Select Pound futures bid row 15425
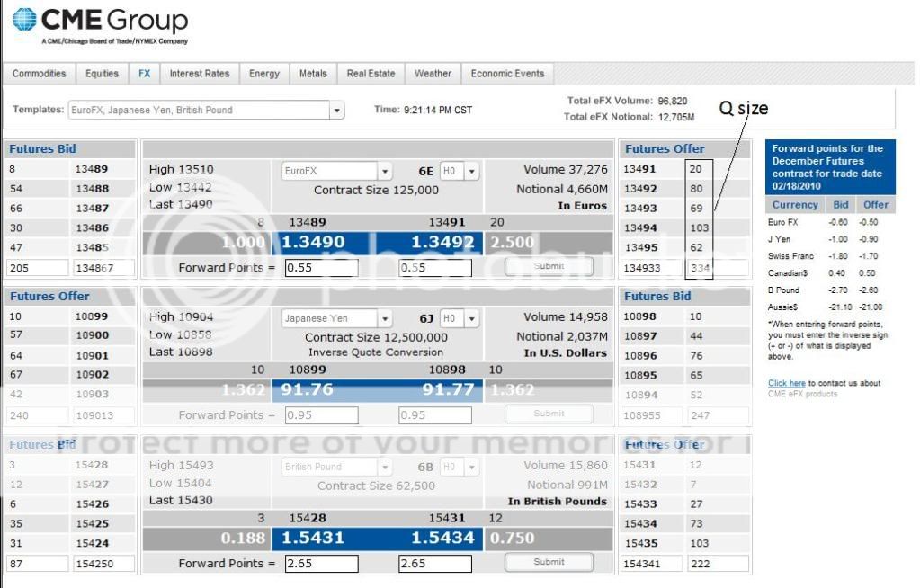The image size is (920, 588). [70, 523]
